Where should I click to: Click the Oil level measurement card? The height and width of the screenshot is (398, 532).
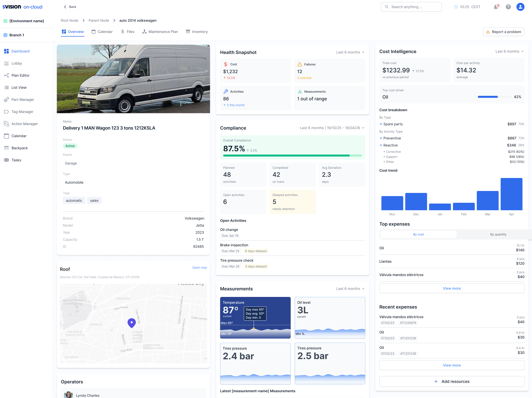[x=330, y=318]
